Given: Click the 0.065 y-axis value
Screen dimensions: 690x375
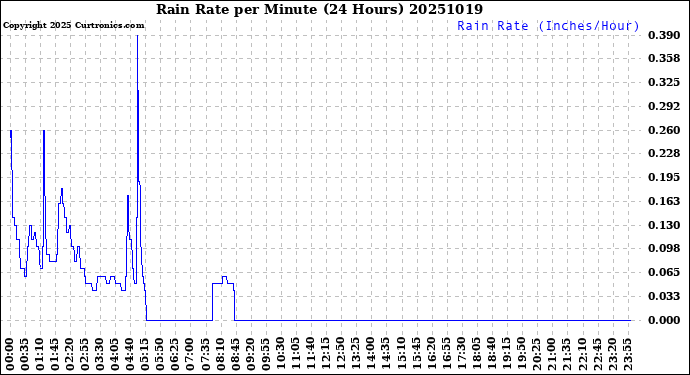Looking at the screenshot, I should 664,272.
